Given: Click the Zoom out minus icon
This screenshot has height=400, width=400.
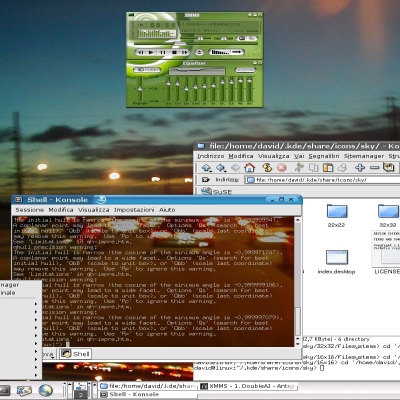Looking at the screenshot, I should coord(375,167).
